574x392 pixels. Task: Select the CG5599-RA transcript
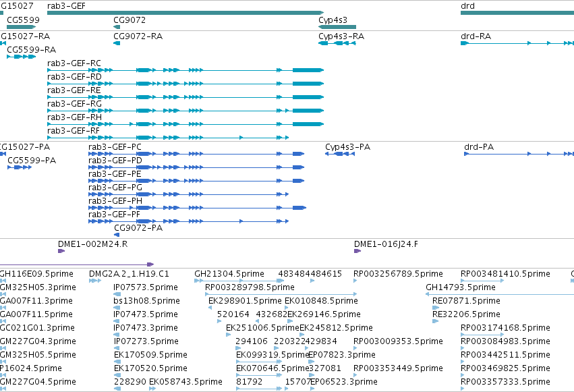(21, 57)
